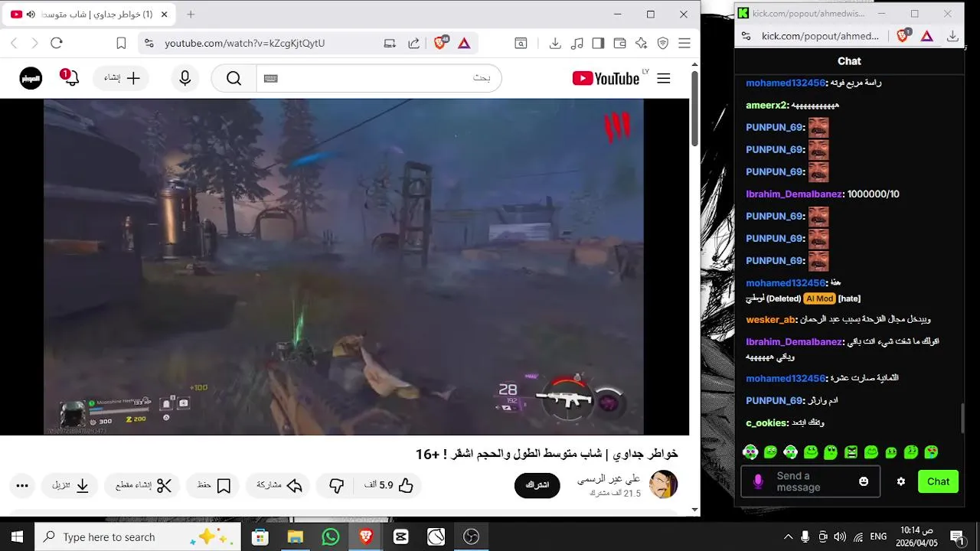This screenshot has height=551, width=980.
Task: Open Ibrahim_Demalbanez profile on the 1000000/10 message
Action: 794,194
